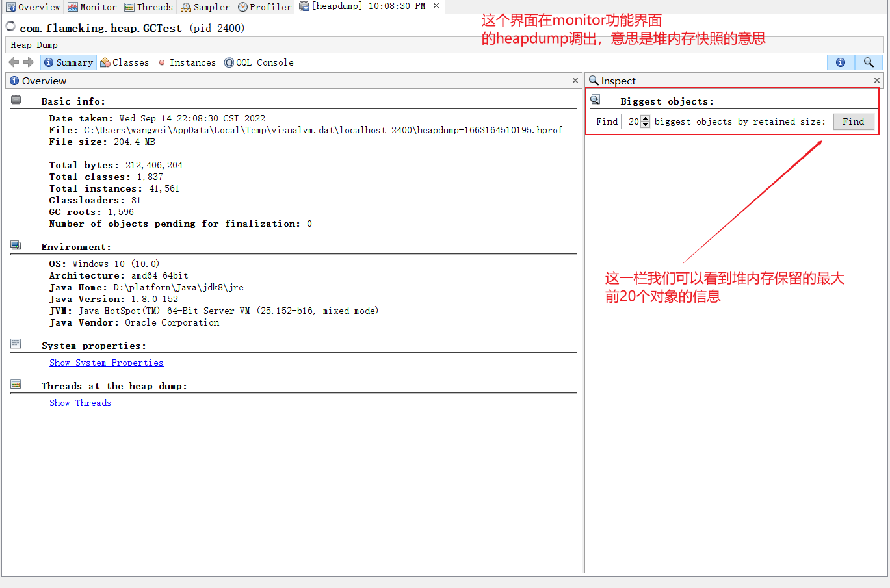This screenshot has height=588, width=890.
Task: Click the info icon on the right toolbar
Action: pyautogui.click(x=841, y=62)
